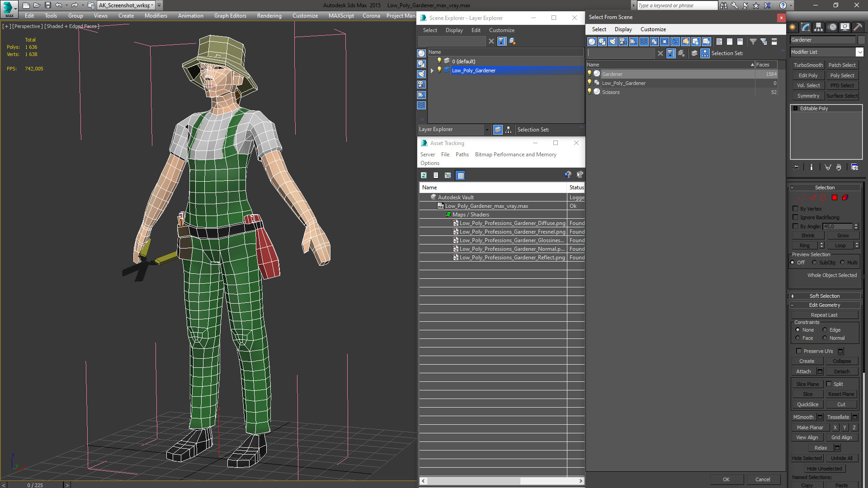Open the Graph Editors menu
Viewport: 868px width, 488px height.
tap(230, 16)
